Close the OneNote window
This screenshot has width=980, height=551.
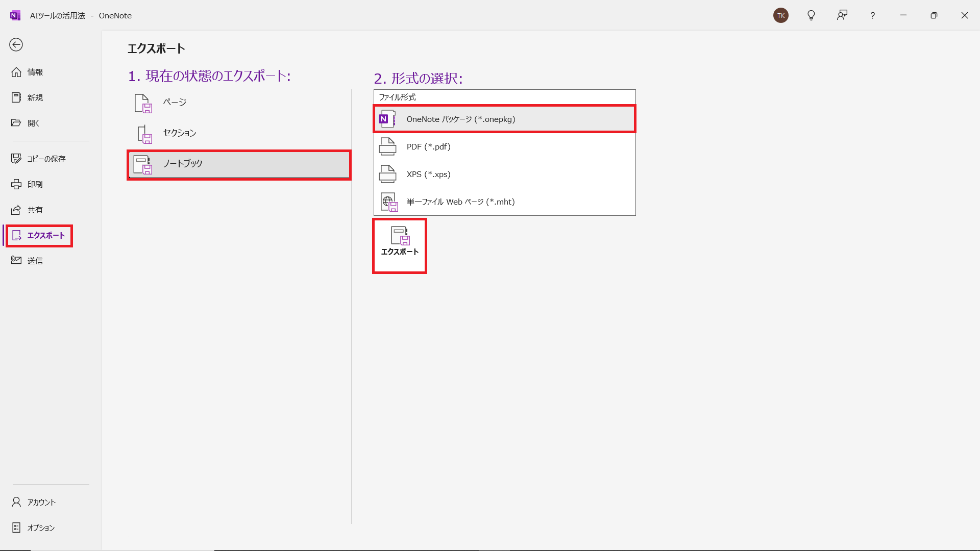pyautogui.click(x=964, y=15)
